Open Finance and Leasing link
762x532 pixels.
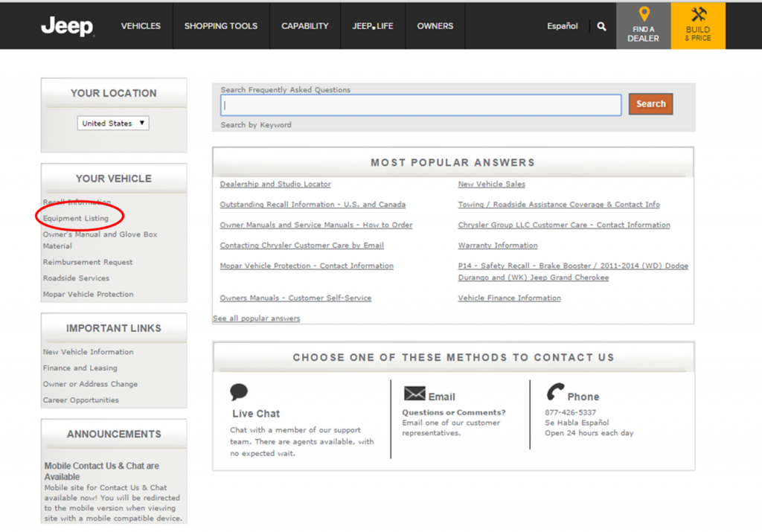point(80,368)
